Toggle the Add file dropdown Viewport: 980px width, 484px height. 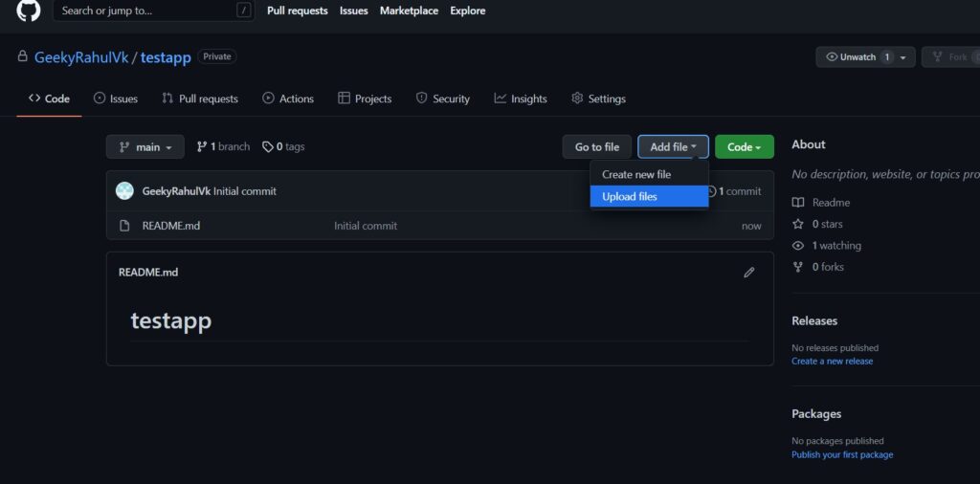(x=673, y=146)
